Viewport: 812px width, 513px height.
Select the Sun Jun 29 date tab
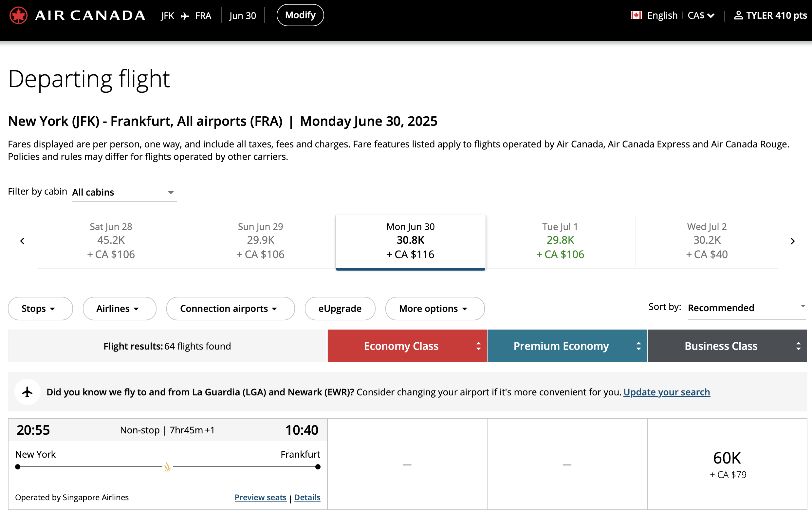pos(260,241)
